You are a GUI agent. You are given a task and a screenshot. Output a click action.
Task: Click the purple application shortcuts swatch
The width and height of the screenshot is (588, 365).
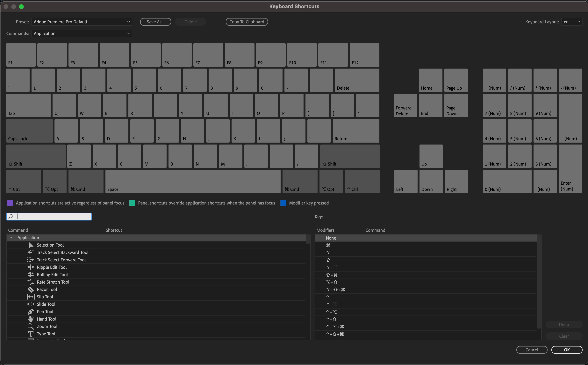[x=10, y=203]
